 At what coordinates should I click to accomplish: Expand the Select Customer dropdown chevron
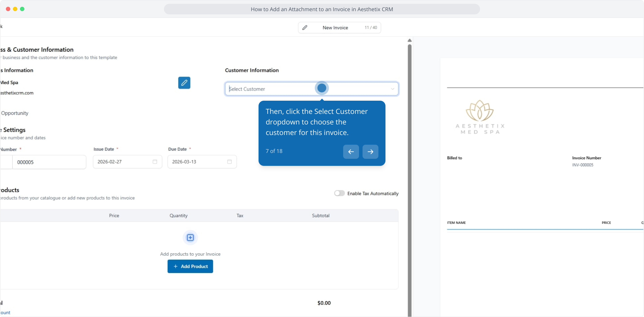point(393,89)
